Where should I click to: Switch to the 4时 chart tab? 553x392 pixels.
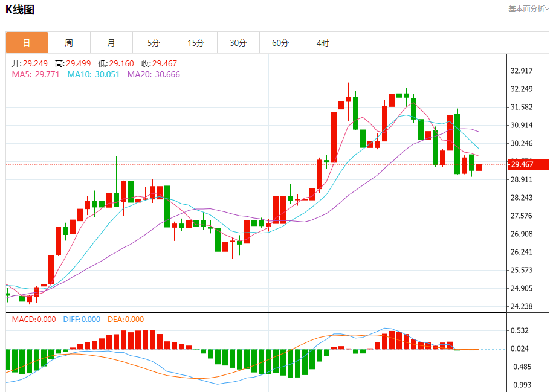point(323,43)
